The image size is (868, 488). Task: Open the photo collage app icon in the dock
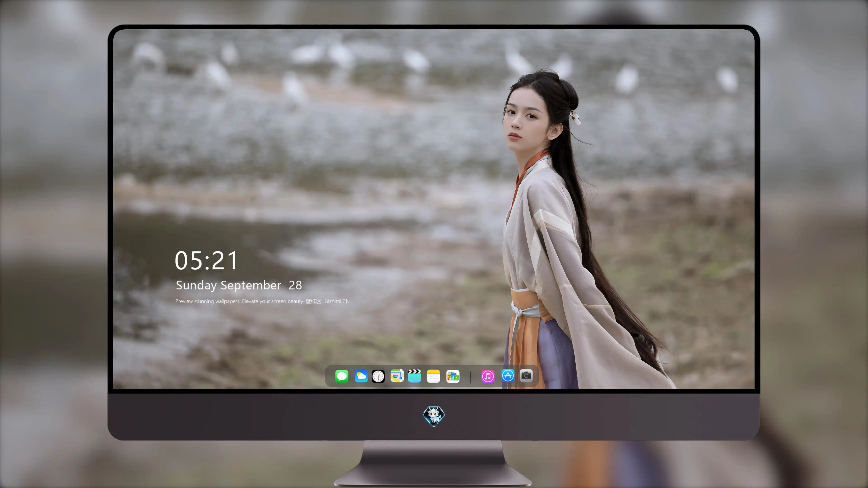(453, 376)
